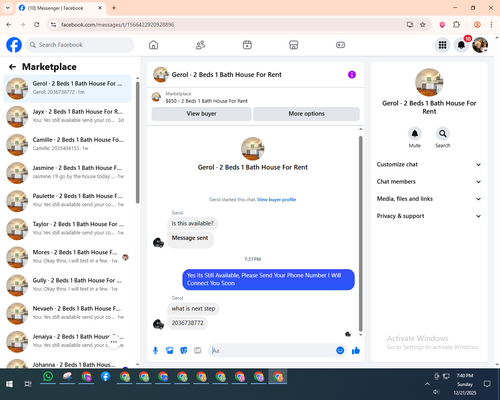Open the Friends icon in top navigation
Viewport: 500px width, 400px height.
tap(200, 45)
